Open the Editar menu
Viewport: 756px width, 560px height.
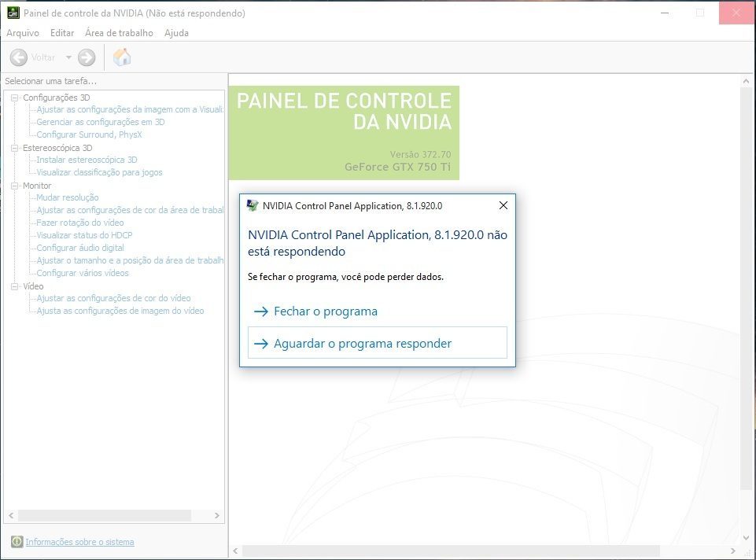(x=62, y=33)
